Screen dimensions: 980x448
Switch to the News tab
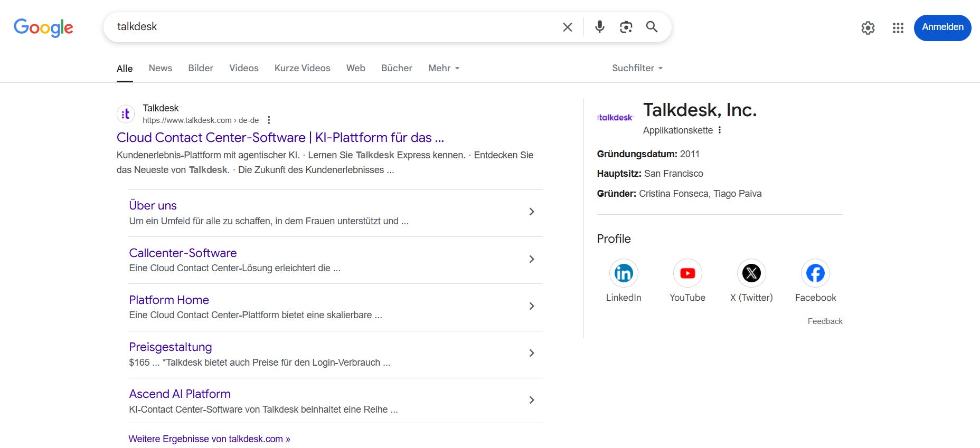click(x=161, y=68)
